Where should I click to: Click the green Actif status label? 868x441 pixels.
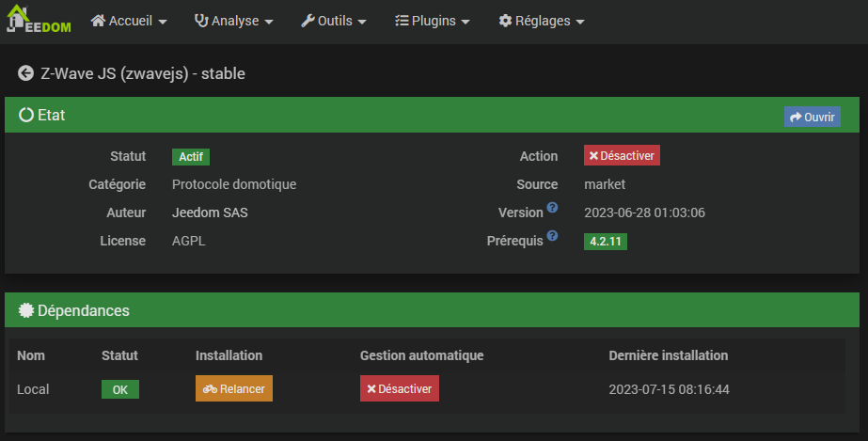tap(191, 156)
